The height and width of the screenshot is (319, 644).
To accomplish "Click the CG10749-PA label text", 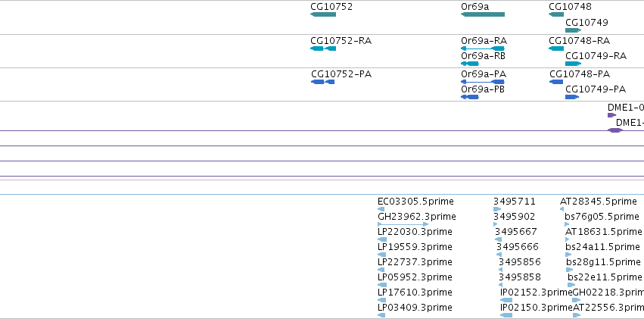I will point(596,89).
